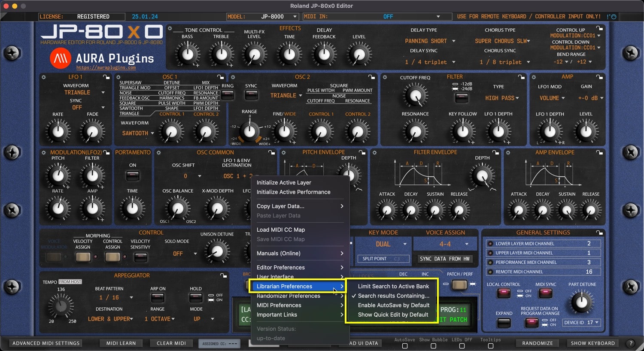Tick the Tooltips checkbox
The image size is (644, 351).
(x=490, y=346)
